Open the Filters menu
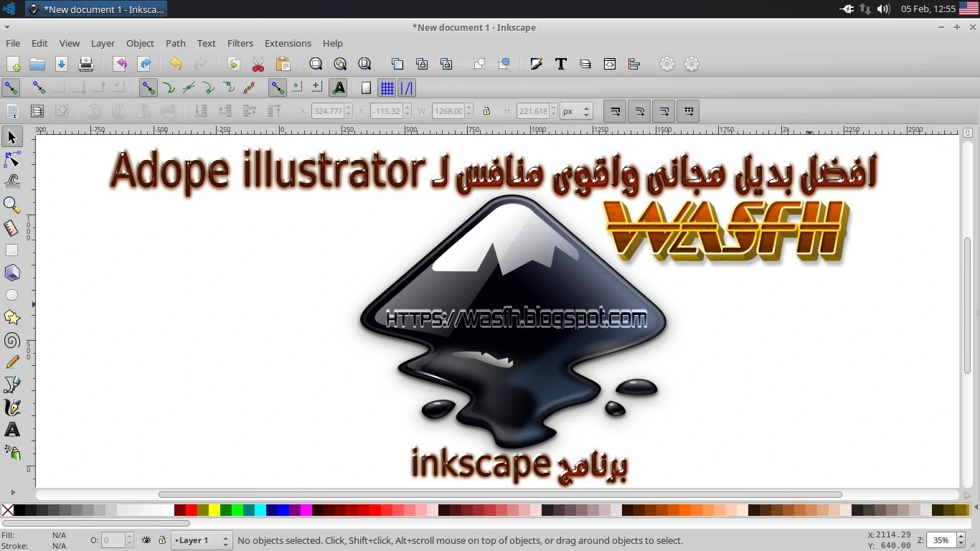Image resolution: width=980 pixels, height=551 pixels. (x=240, y=43)
